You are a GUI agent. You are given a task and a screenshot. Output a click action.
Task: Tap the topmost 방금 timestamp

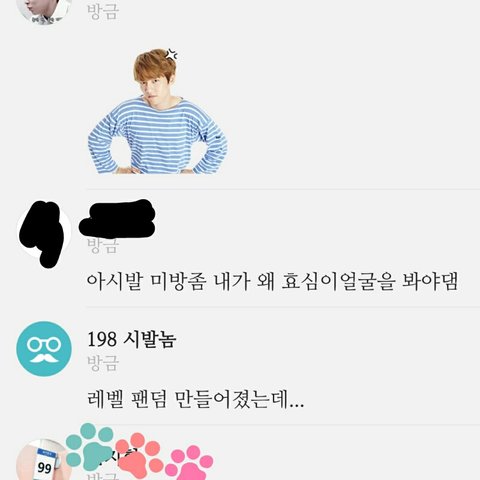click(103, 11)
